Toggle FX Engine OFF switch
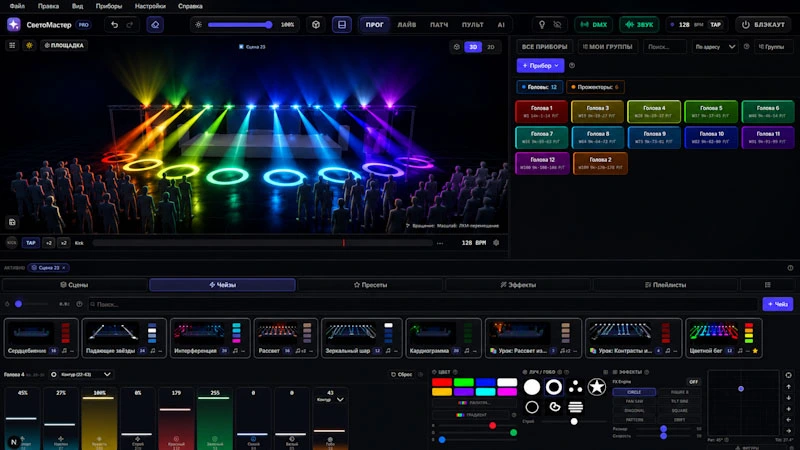 (693, 382)
